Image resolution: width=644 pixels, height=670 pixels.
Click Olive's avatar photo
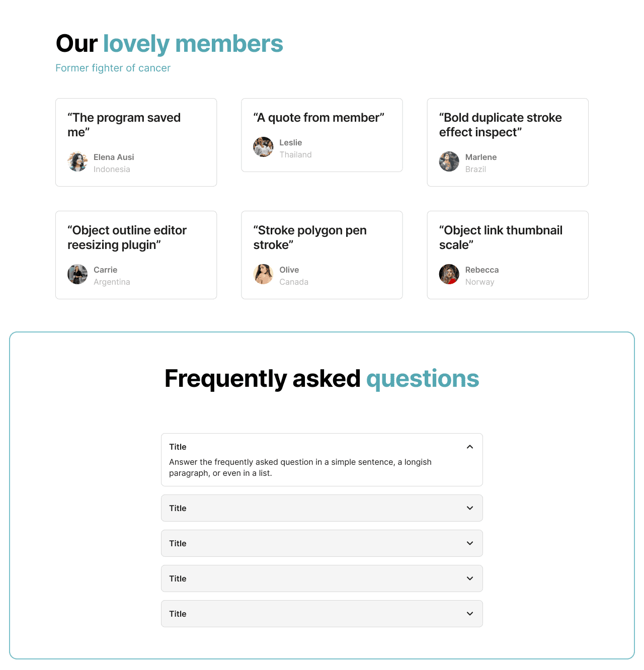click(x=263, y=274)
